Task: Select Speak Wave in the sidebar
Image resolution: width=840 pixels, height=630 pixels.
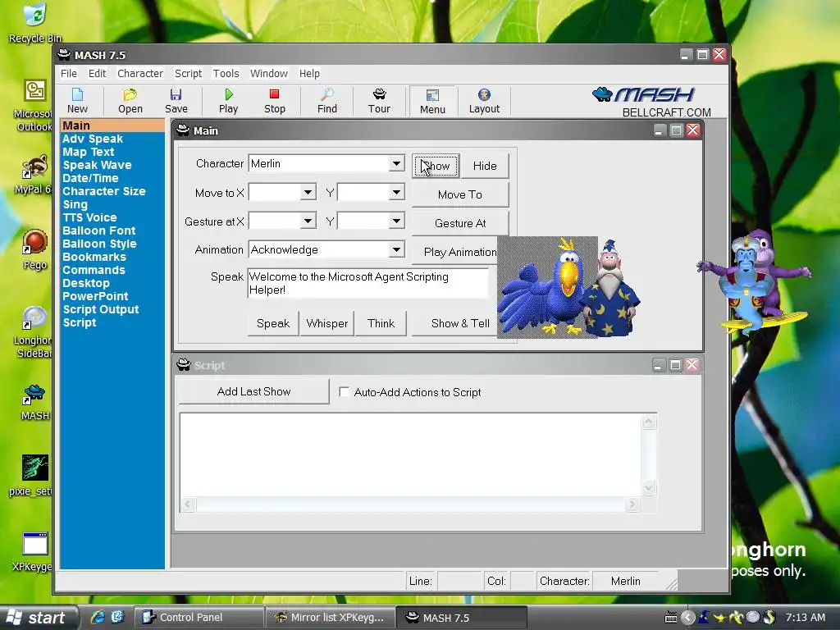Action: [x=97, y=165]
